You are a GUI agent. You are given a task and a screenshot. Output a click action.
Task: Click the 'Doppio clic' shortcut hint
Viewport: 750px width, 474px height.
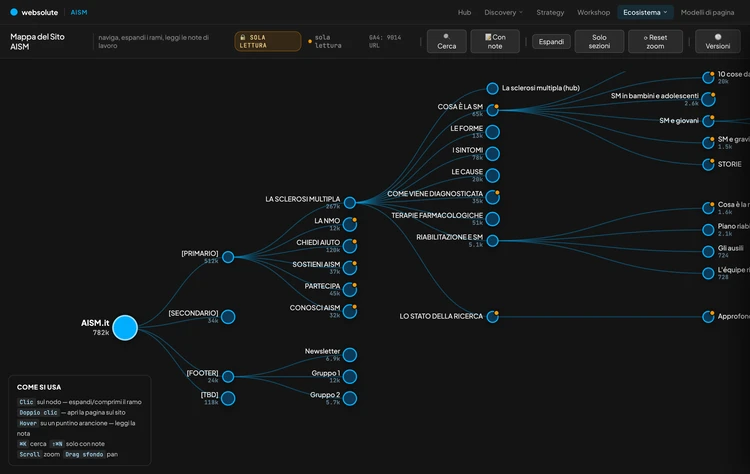pyautogui.click(x=38, y=413)
